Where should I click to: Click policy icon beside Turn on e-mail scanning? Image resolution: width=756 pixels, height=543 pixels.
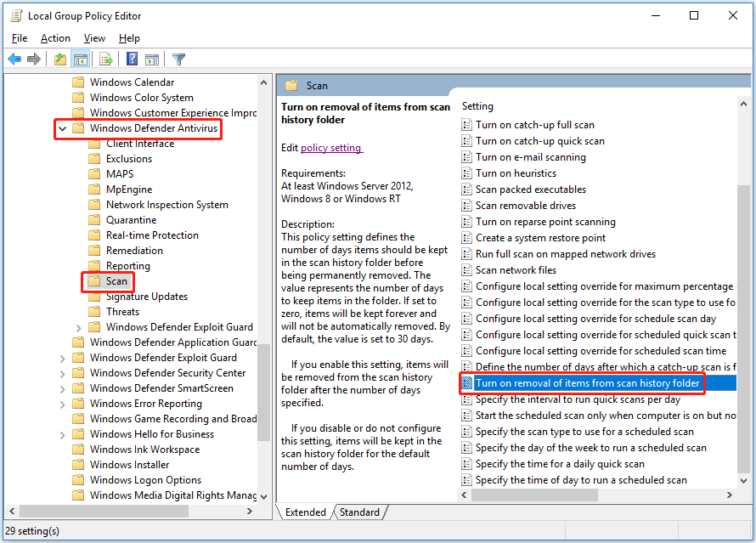pyautogui.click(x=466, y=157)
